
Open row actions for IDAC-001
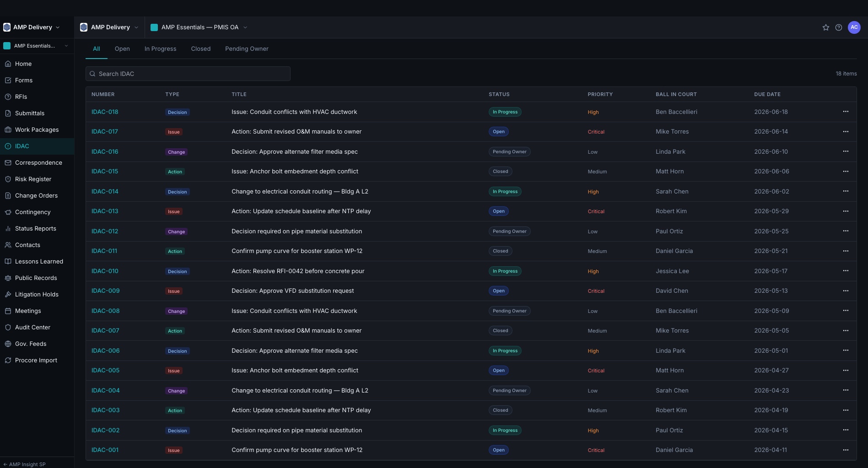coord(846,450)
